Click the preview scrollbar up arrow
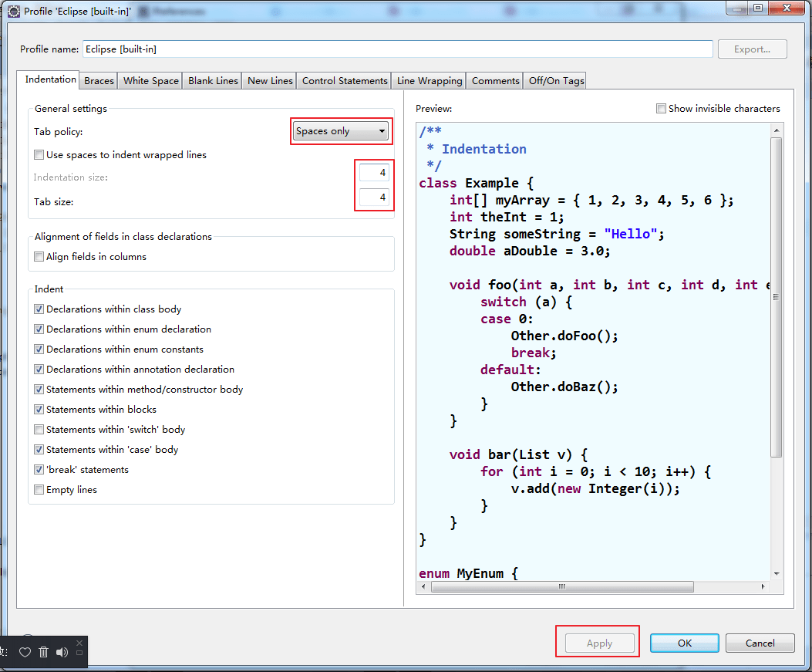812x672 pixels. [x=777, y=129]
